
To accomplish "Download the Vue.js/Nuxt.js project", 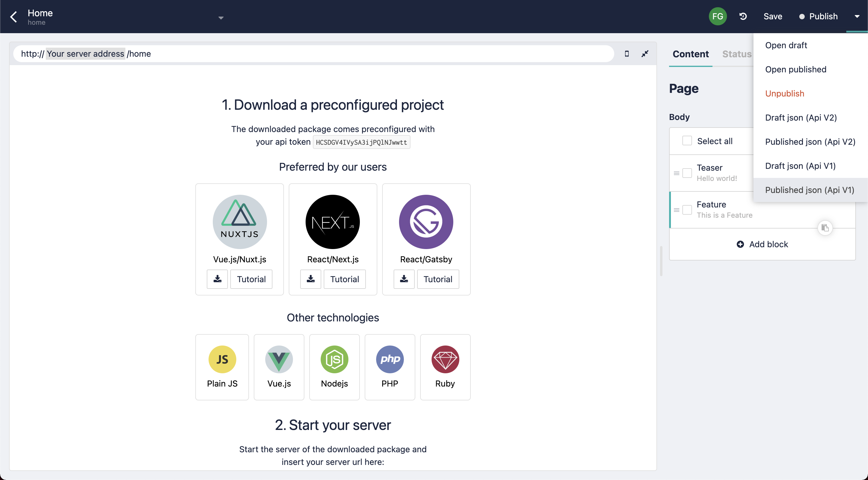I will tap(217, 279).
